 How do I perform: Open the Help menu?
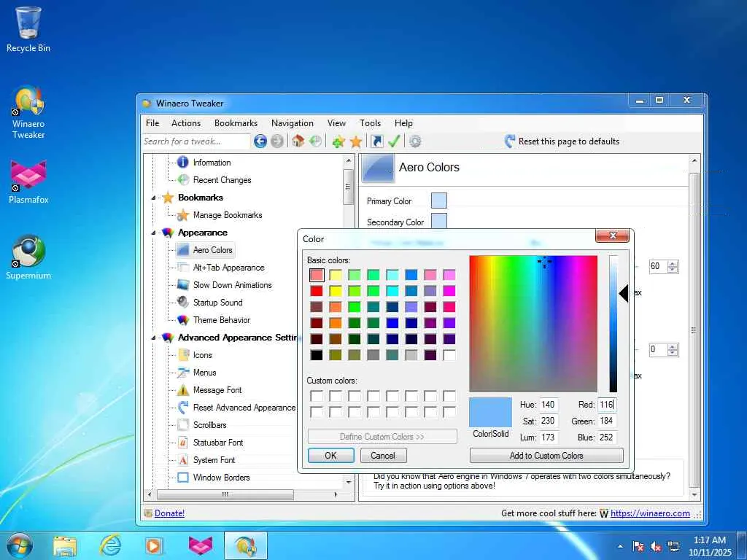(x=403, y=122)
